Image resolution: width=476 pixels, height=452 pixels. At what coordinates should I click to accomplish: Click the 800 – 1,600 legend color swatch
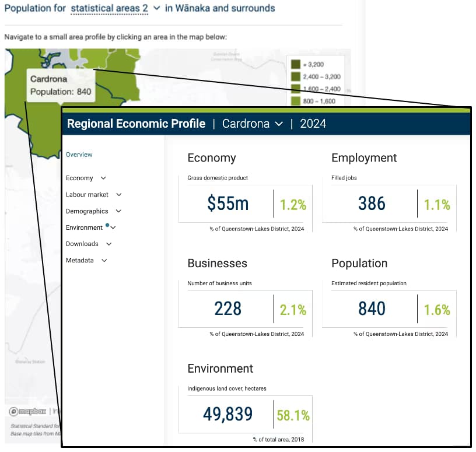tap(296, 100)
